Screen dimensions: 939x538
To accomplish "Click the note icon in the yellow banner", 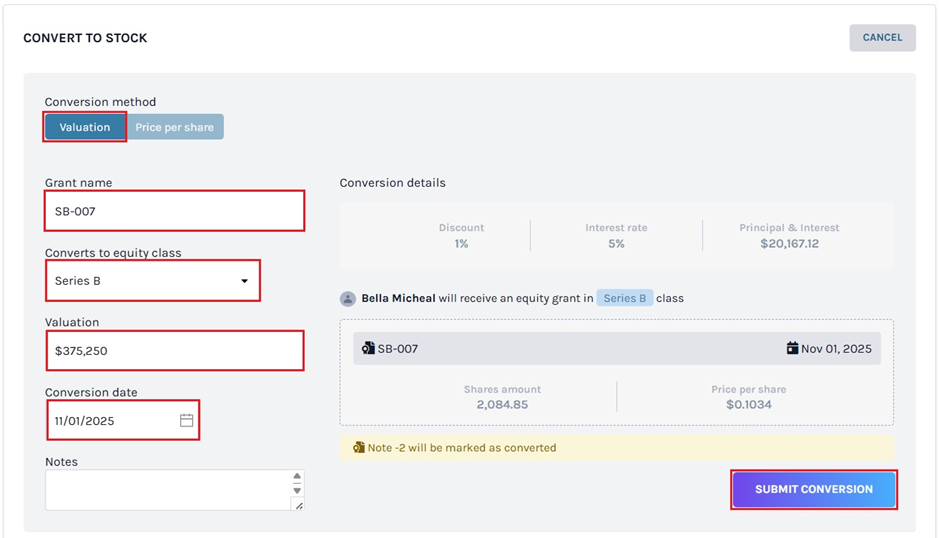I will point(358,448).
